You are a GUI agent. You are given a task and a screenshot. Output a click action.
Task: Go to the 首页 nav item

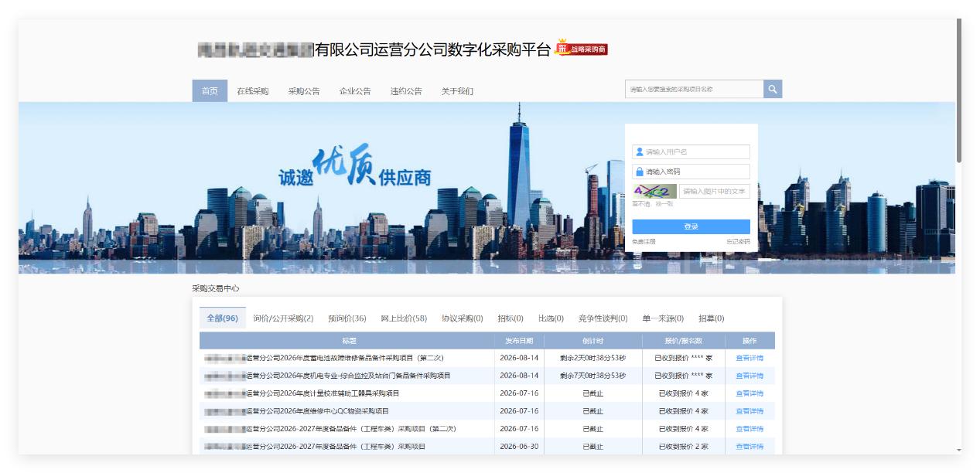coord(210,90)
